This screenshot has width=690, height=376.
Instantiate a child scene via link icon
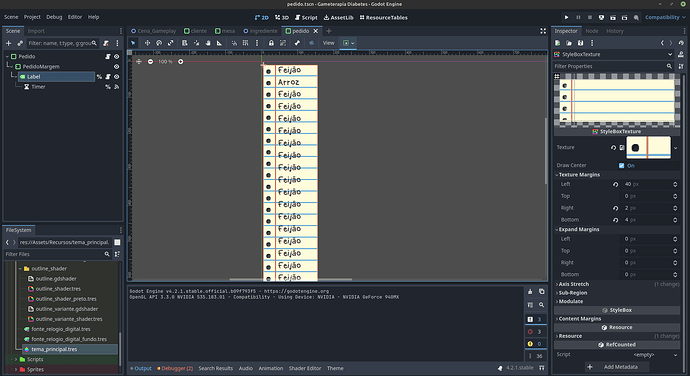click(x=20, y=43)
